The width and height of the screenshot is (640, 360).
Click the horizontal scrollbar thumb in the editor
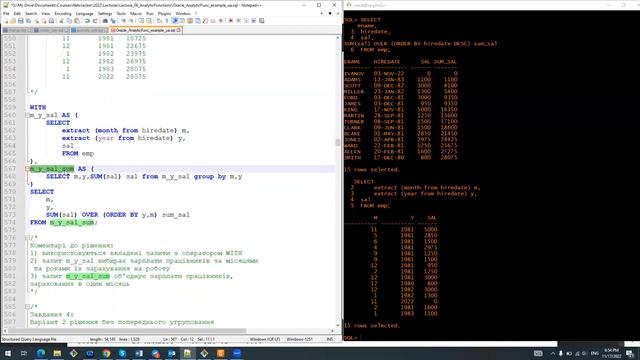pos(127,331)
